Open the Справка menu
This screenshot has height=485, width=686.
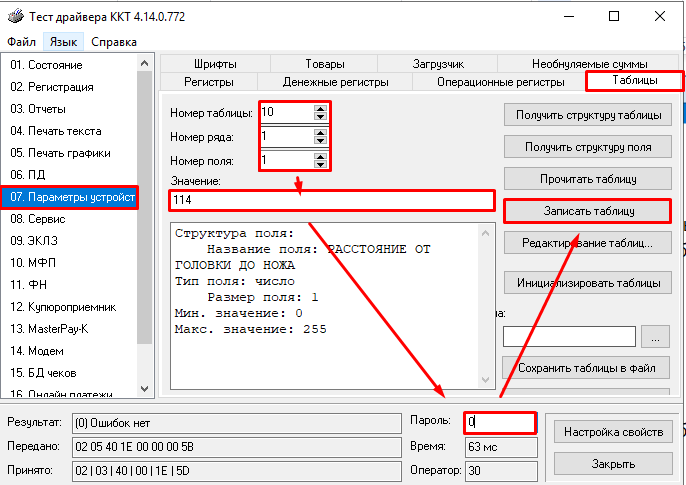pyautogui.click(x=114, y=42)
